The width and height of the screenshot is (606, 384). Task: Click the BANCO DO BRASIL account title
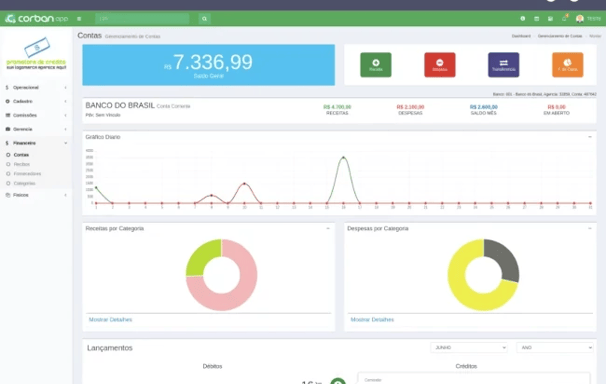point(120,105)
